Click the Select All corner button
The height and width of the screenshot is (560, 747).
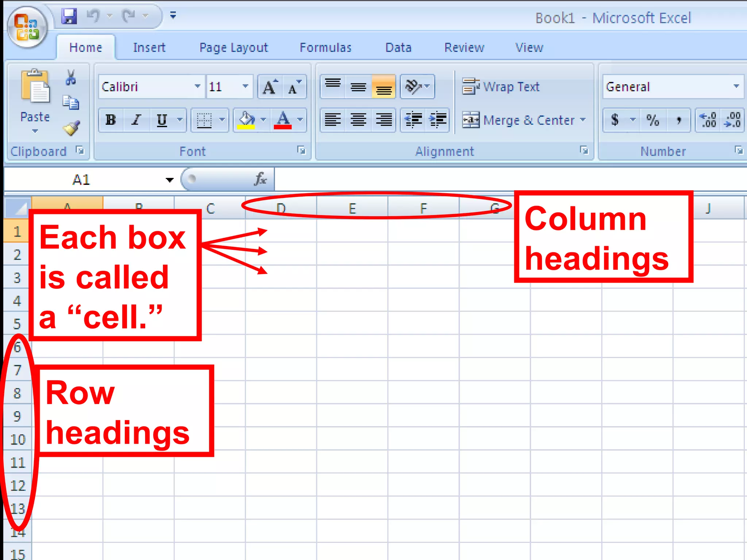tap(18, 207)
